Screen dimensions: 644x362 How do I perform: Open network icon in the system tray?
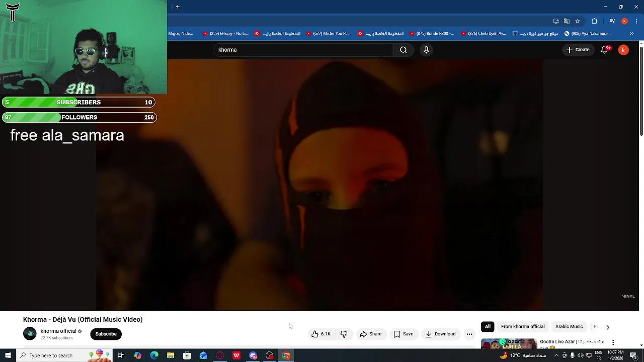(589, 355)
